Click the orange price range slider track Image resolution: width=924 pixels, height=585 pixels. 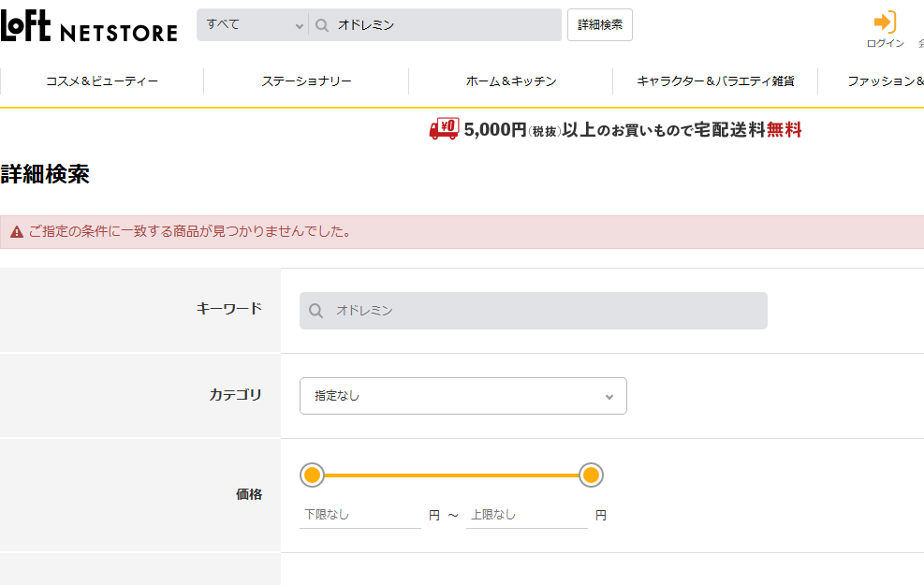451,475
